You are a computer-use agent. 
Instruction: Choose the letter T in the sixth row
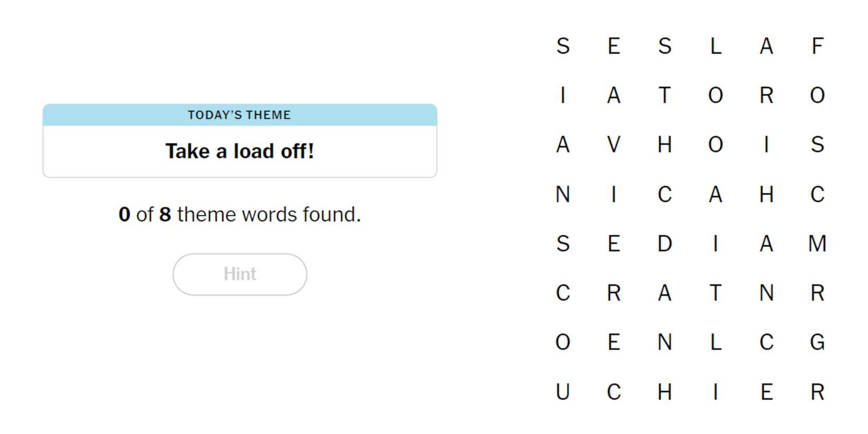pos(715,293)
